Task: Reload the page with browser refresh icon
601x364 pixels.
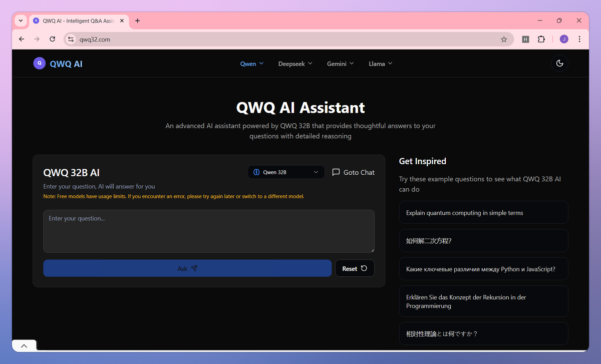Action: (x=52, y=39)
